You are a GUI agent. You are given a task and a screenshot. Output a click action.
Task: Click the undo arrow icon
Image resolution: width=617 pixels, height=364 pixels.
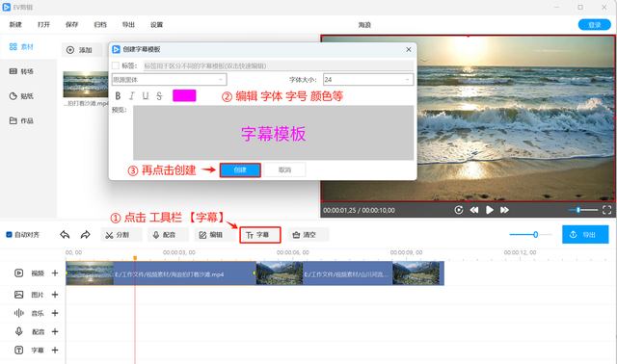coord(65,235)
